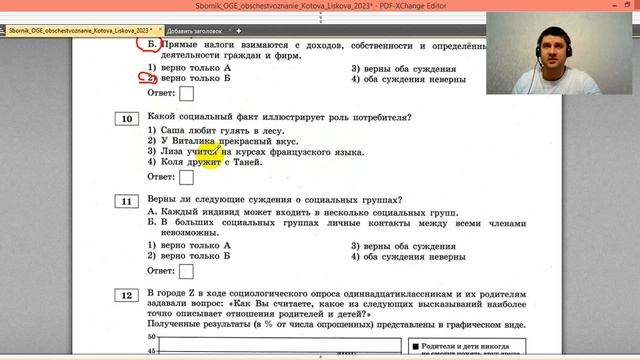Click the collapsed toolbar grip handle at top

click(320, 18)
